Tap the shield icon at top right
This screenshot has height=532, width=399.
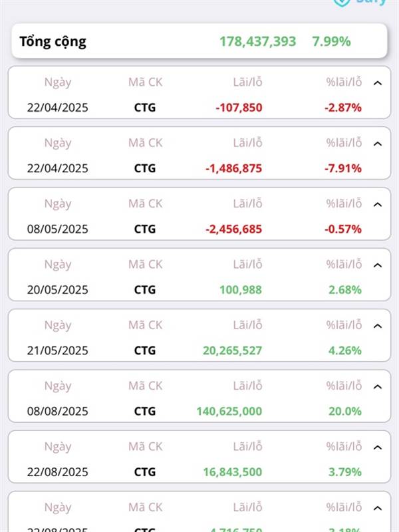coord(342,3)
